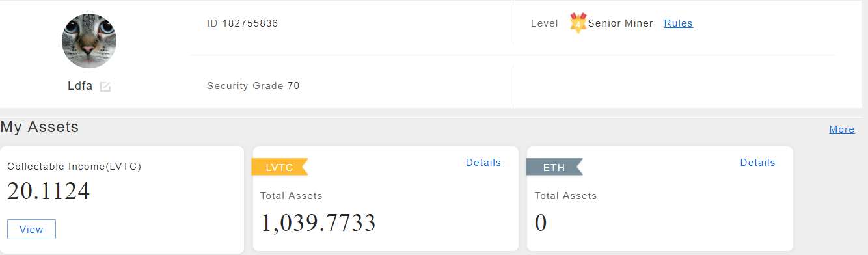Viewport: 868px width, 255px height.
Task: Open the Rules link
Action: click(x=678, y=23)
